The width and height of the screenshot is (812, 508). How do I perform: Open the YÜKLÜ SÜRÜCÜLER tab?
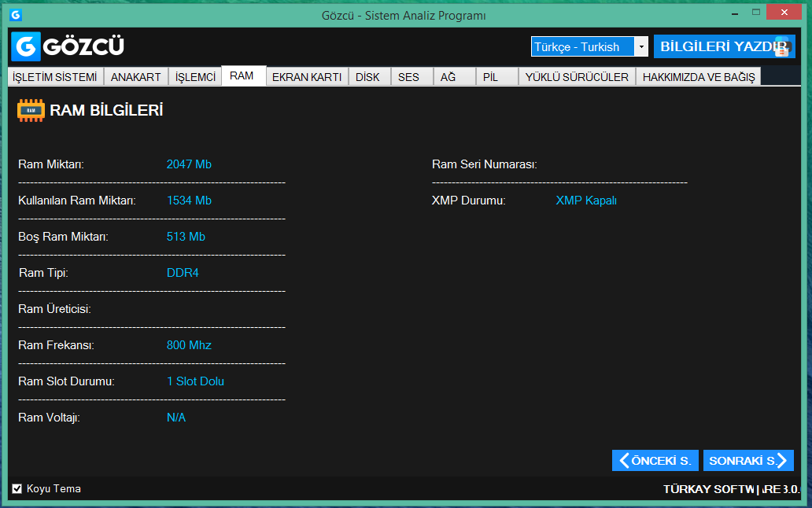click(x=577, y=77)
